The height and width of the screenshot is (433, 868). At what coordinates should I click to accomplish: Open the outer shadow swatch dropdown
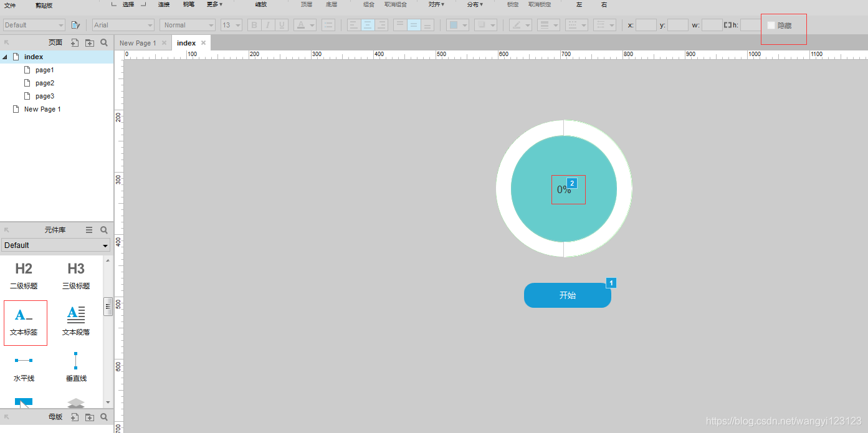(x=485, y=25)
